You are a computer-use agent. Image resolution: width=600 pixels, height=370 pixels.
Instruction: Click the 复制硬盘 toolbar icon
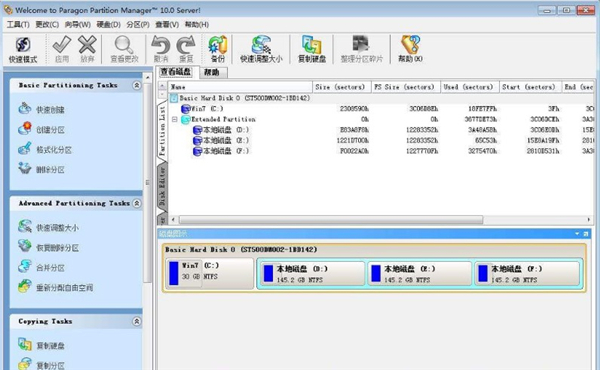(312, 49)
